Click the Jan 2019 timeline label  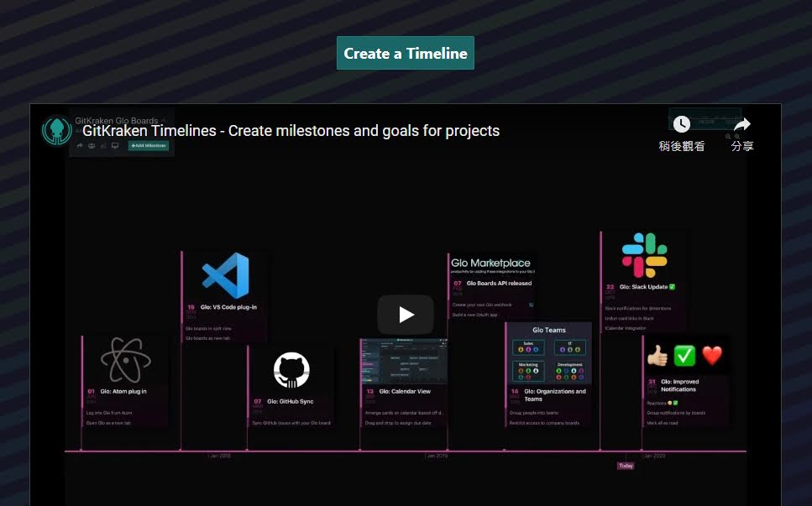pyautogui.click(x=437, y=456)
